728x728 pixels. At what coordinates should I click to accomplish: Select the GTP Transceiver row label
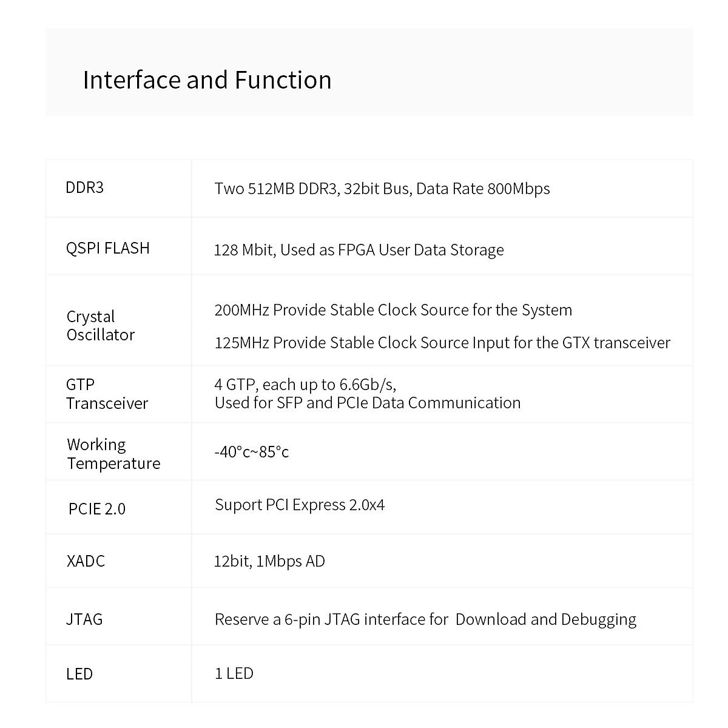pos(107,394)
